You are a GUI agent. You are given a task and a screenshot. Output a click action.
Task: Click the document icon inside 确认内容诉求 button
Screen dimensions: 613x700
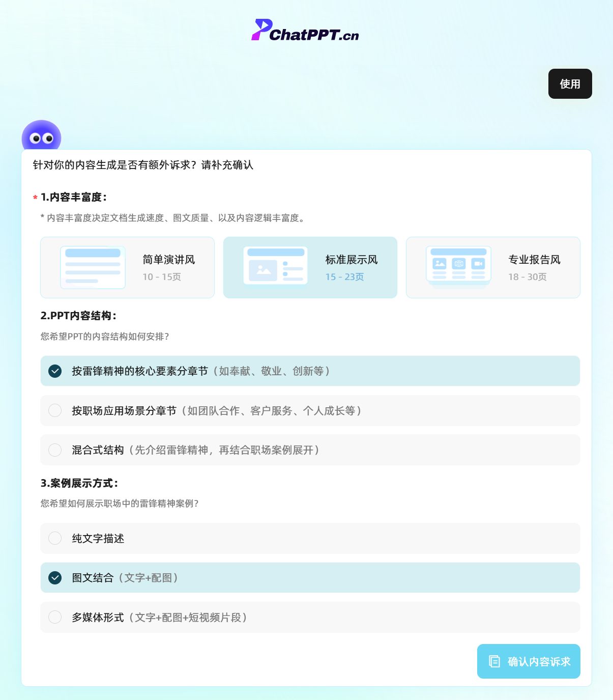pyautogui.click(x=494, y=661)
